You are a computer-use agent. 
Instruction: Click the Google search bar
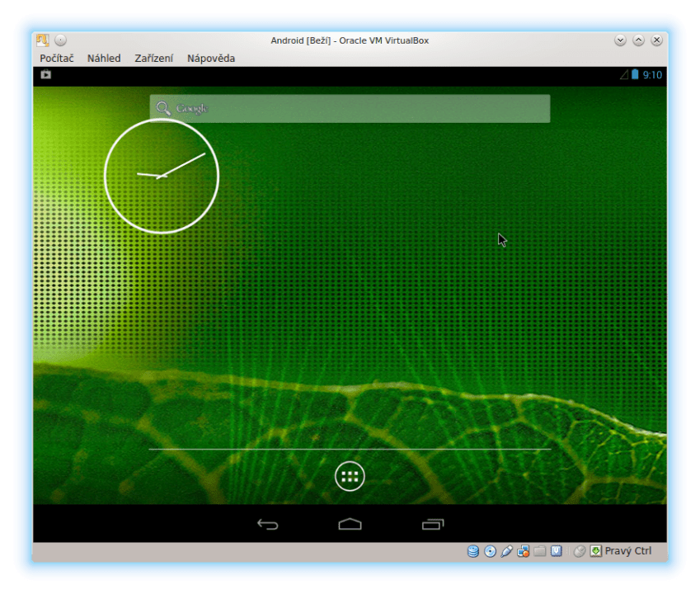tap(350, 109)
